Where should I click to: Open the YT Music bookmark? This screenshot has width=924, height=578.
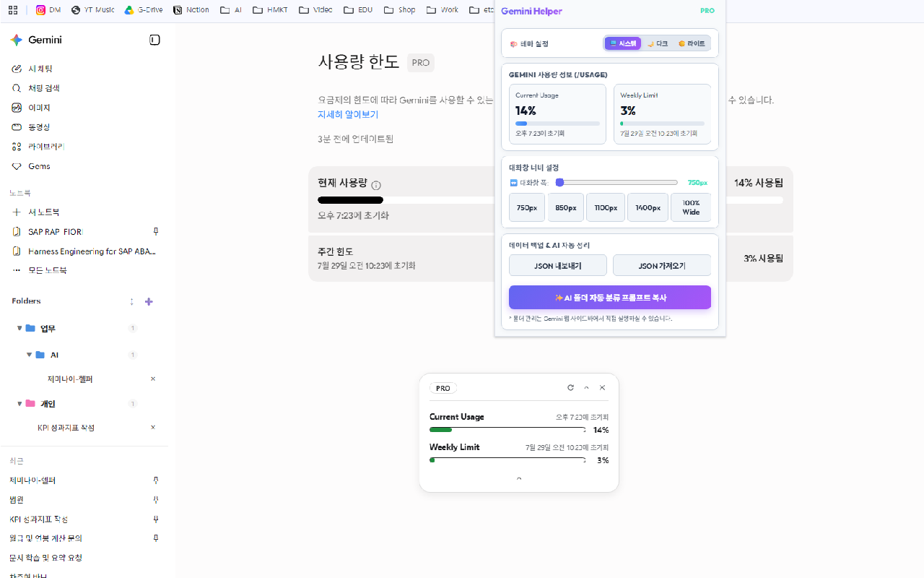coord(92,10)
